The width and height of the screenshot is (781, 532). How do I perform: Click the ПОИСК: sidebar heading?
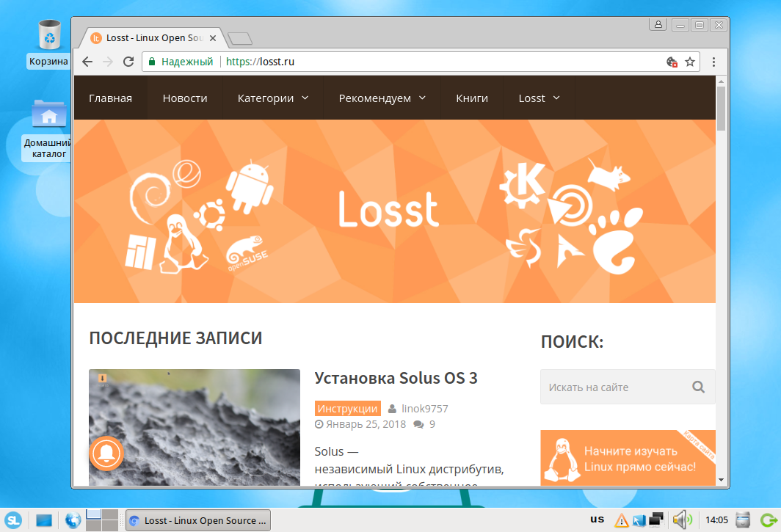tap(572, 342)
